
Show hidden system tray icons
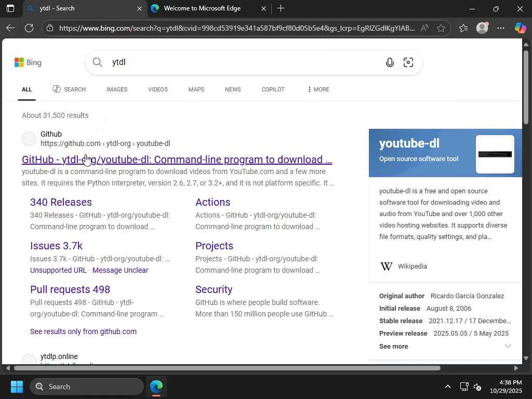pos(448,387)
